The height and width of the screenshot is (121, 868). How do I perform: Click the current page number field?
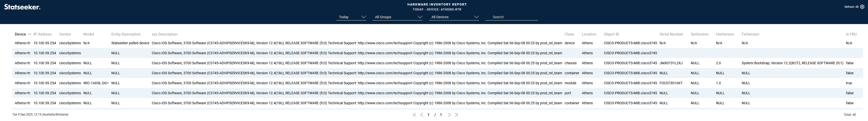(428, 115)
